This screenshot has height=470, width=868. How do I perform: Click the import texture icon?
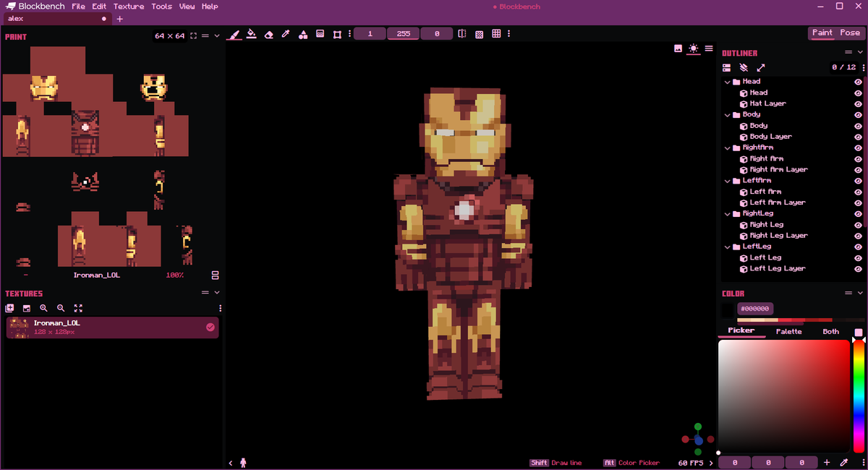27,308
